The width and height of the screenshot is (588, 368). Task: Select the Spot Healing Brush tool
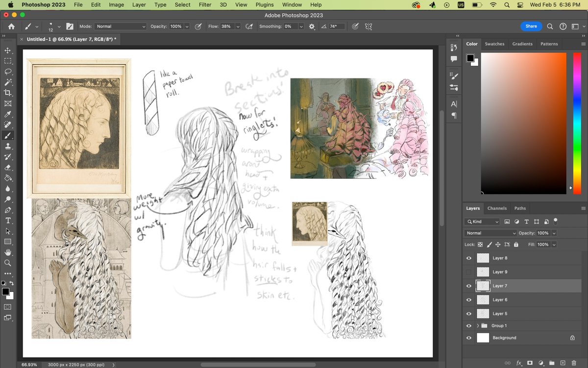(8, 125)
